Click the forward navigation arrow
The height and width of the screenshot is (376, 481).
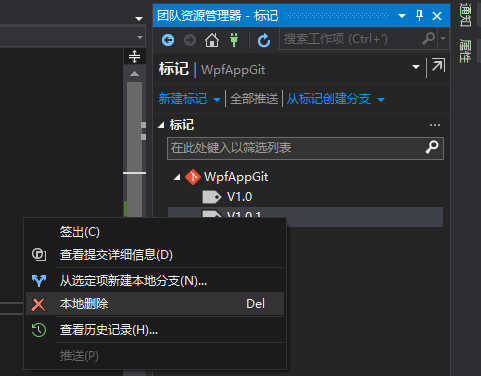(190, 40)
